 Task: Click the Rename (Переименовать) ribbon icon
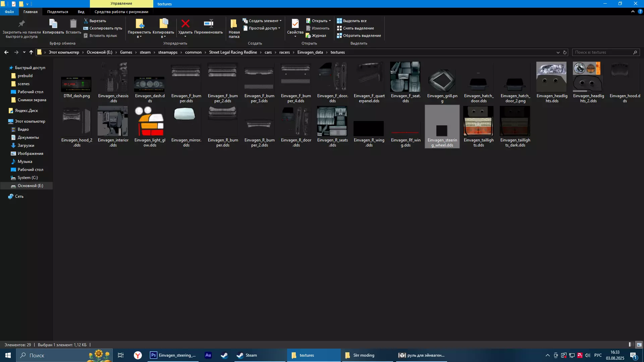point(208,24)
